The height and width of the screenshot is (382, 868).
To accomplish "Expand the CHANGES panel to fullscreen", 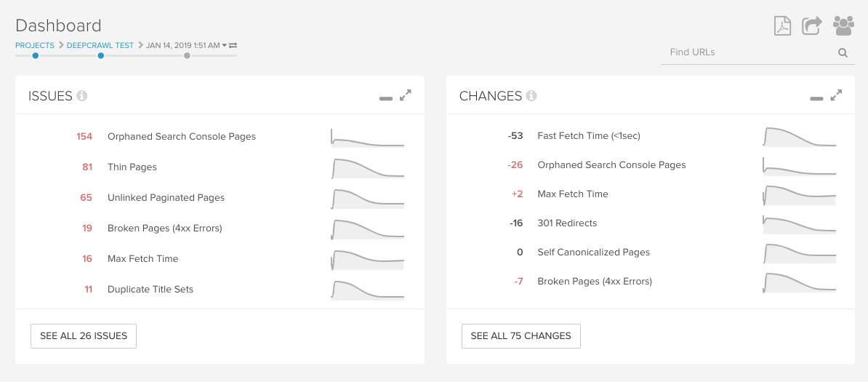I will point(837,95).
